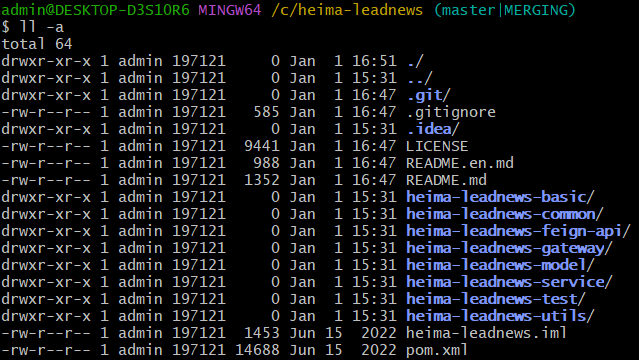Select heima-leadnews-basic/ directory
This screenshot has height=360, width=639.
coord(500,197)
